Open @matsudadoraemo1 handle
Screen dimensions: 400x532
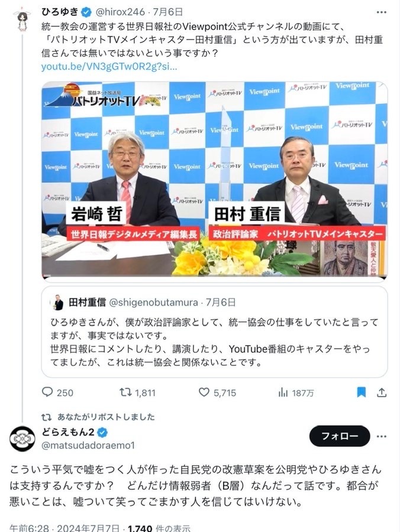click(88, 445)
